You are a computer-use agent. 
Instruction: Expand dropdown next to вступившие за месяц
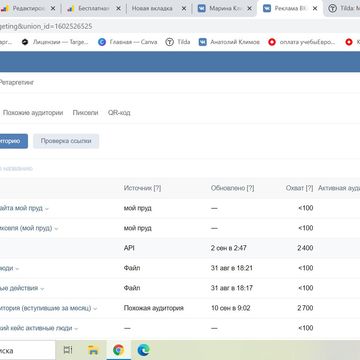pos(95,309)
